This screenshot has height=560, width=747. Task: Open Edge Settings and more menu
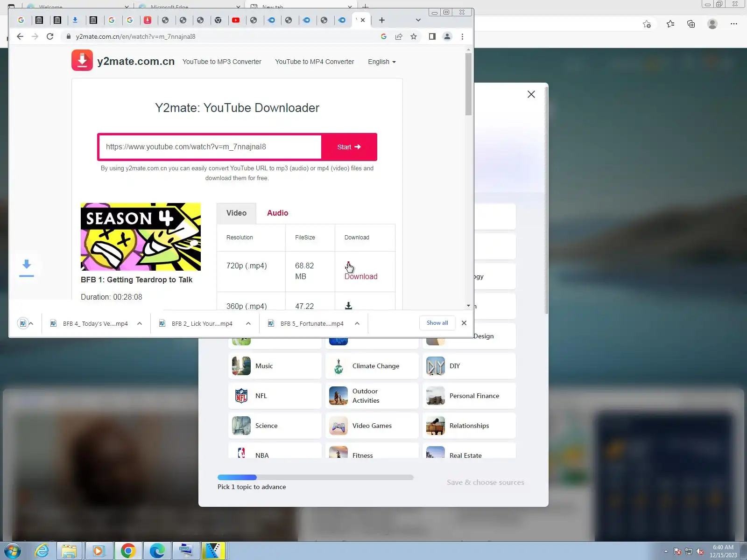(x=734, y=24)
